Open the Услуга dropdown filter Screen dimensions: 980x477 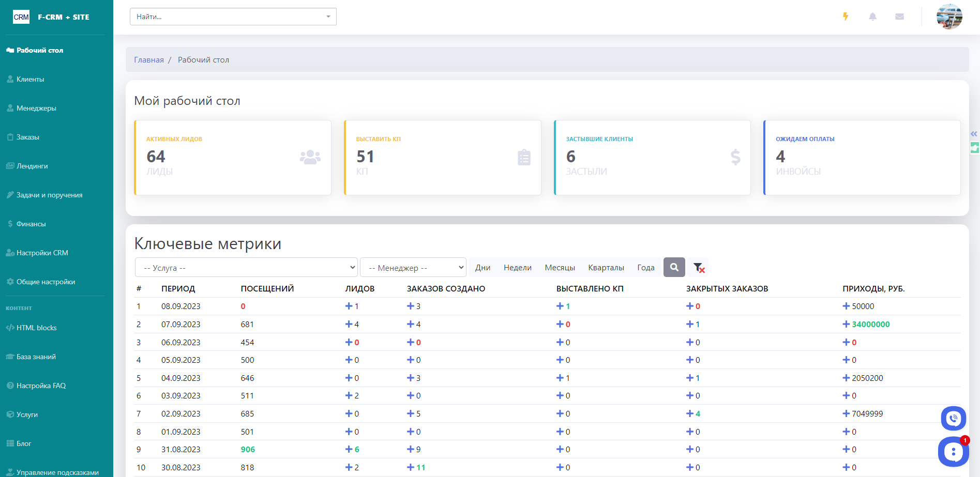pyautogui.click(x=246, y=268)
